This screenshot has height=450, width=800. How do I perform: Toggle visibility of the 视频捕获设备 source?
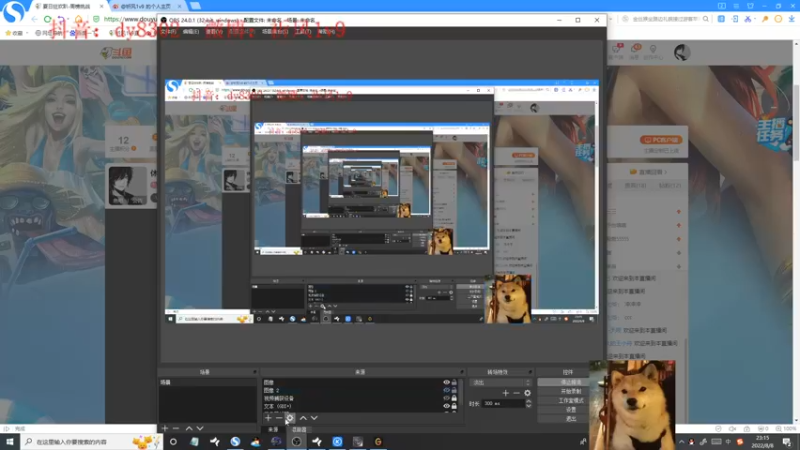446,398
